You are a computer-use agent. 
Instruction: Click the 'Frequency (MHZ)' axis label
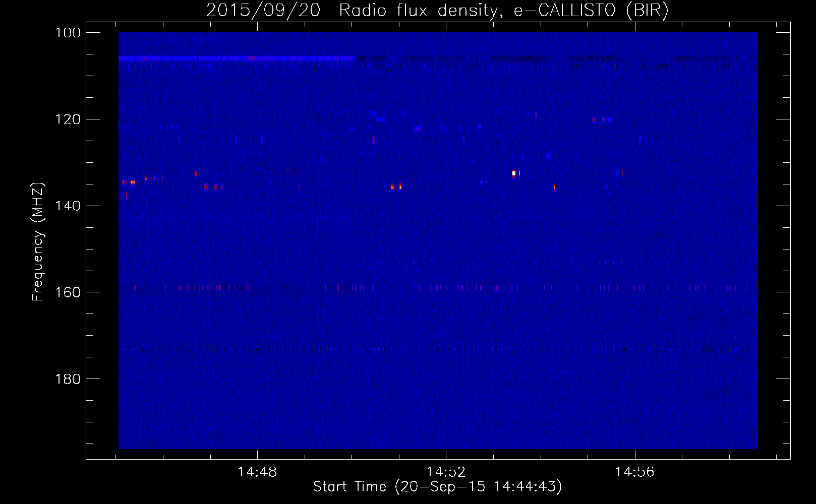point(38,242)
